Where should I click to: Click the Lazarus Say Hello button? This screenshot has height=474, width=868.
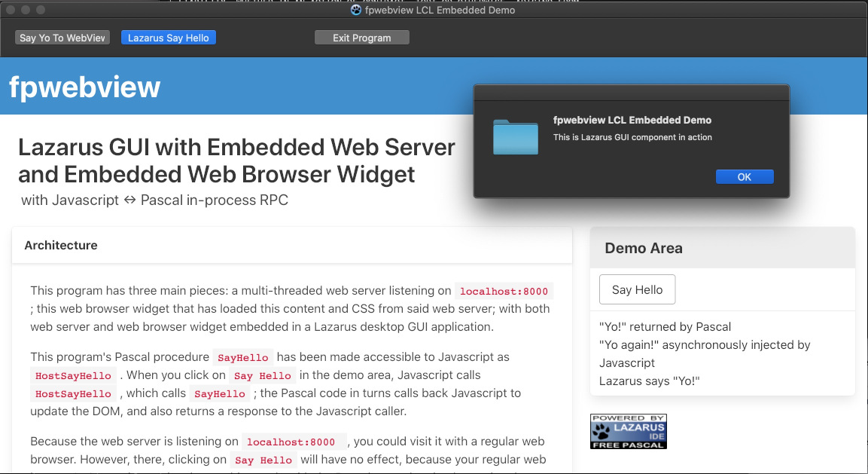coord(169,38)
